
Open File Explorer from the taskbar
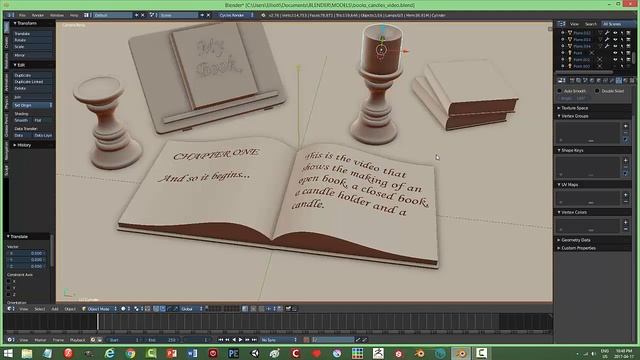pyautogui.click(x=27, y=353)
